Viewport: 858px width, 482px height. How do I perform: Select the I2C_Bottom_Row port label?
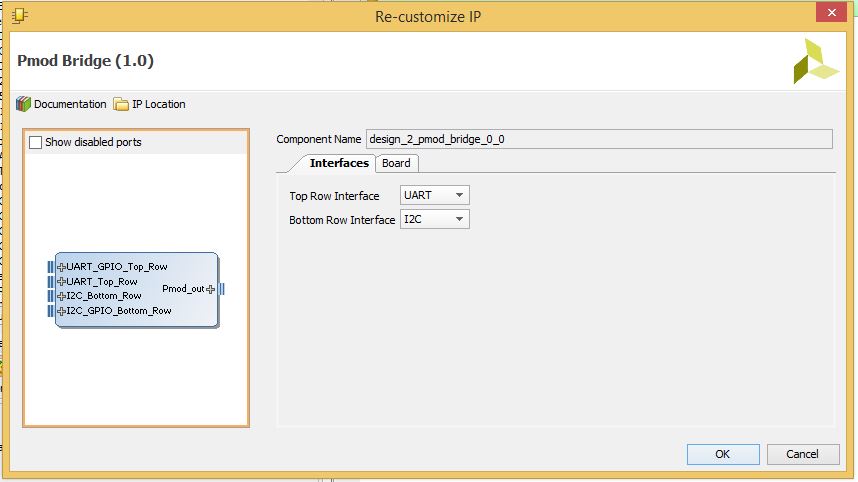click(x=104, y=296)
